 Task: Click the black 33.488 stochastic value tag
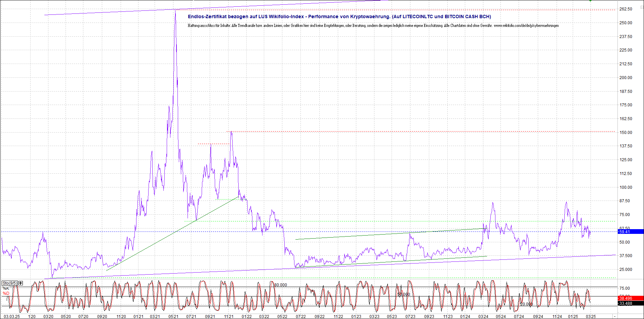tap(631, 304)
